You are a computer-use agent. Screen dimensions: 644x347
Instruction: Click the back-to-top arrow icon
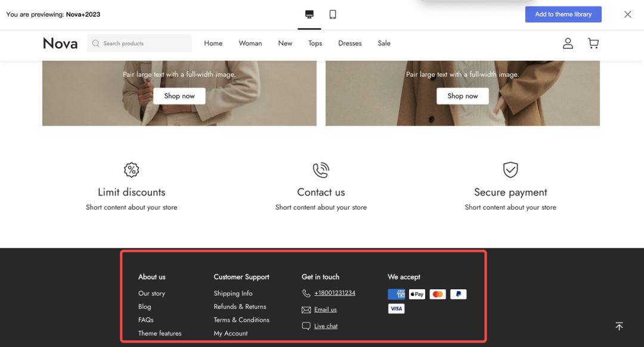[x=619, y=326]
